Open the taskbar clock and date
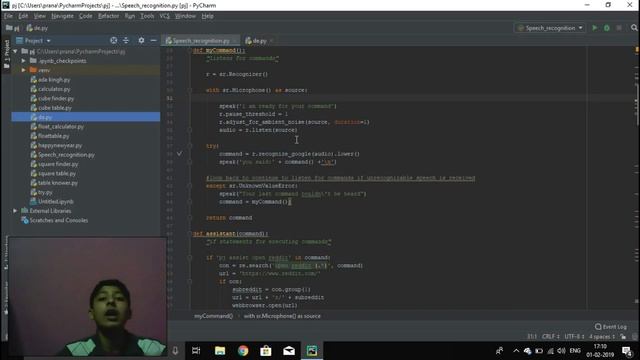This screenshot has width=640, height=360. tap(600, 351)
